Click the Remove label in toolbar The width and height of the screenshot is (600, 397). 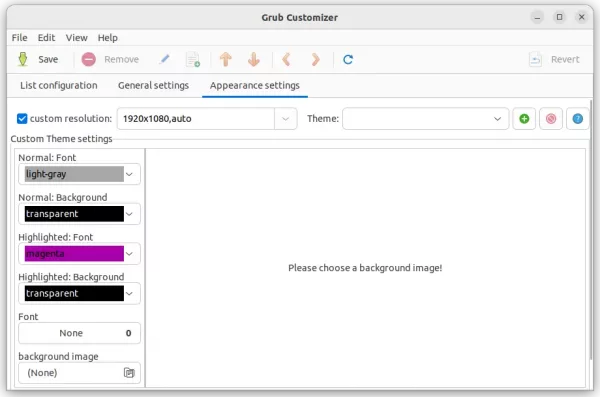pos(122,59)
